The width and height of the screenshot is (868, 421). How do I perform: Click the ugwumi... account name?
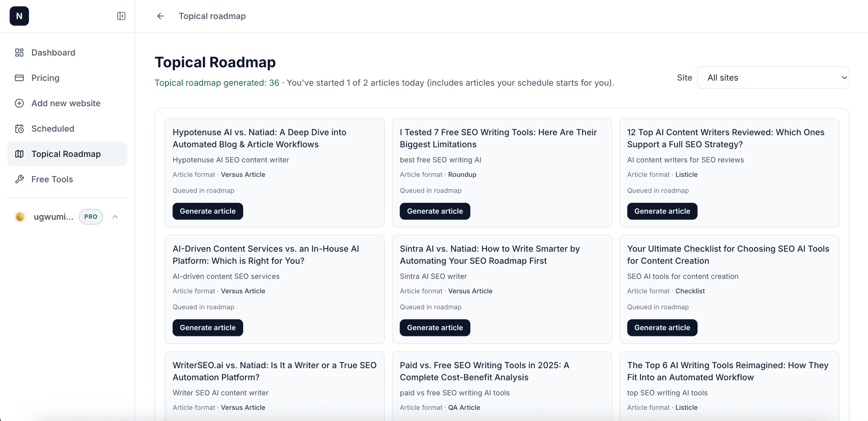click(53, 217)
